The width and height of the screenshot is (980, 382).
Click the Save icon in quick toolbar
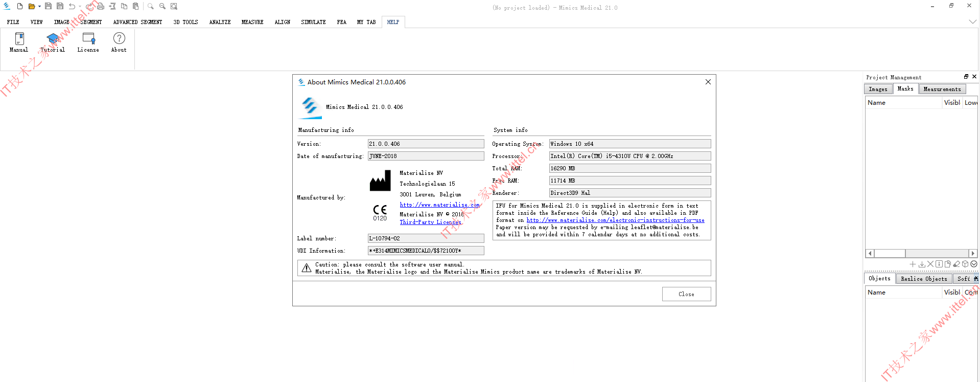48,6
